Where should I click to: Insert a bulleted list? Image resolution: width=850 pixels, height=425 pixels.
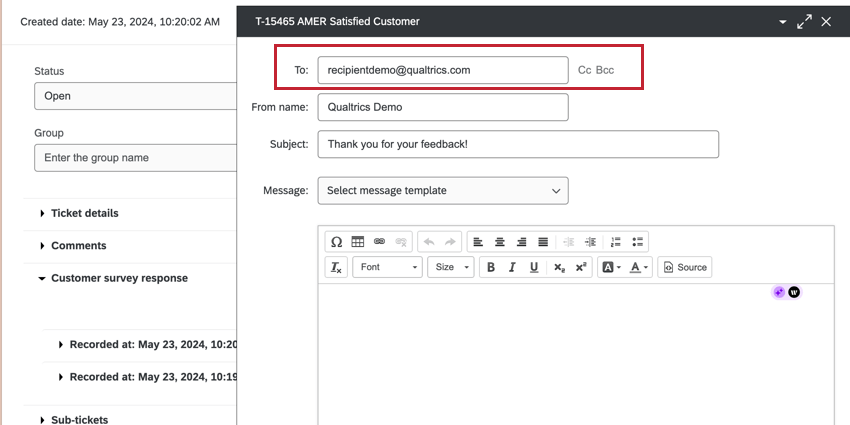pos(638,242)
